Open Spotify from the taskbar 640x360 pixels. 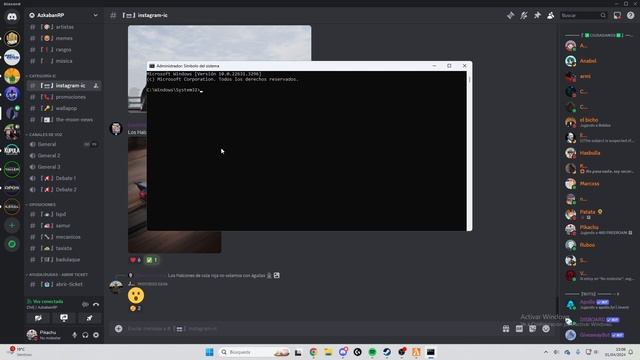point(372,352)
